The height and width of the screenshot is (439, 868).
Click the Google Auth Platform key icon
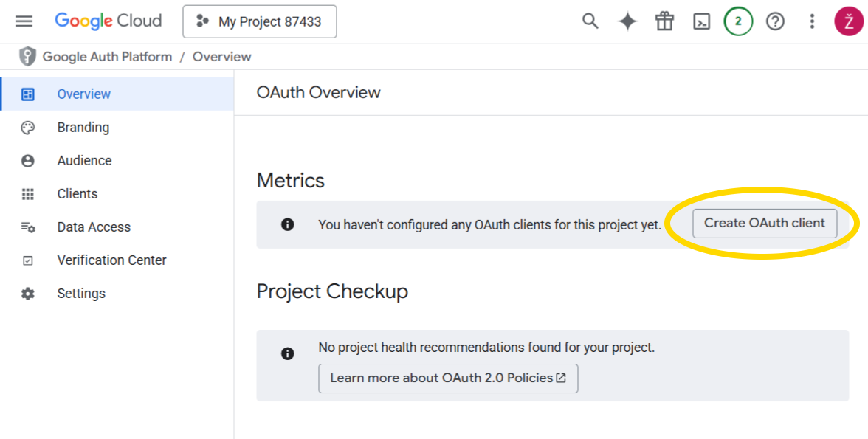click(27, 56)
